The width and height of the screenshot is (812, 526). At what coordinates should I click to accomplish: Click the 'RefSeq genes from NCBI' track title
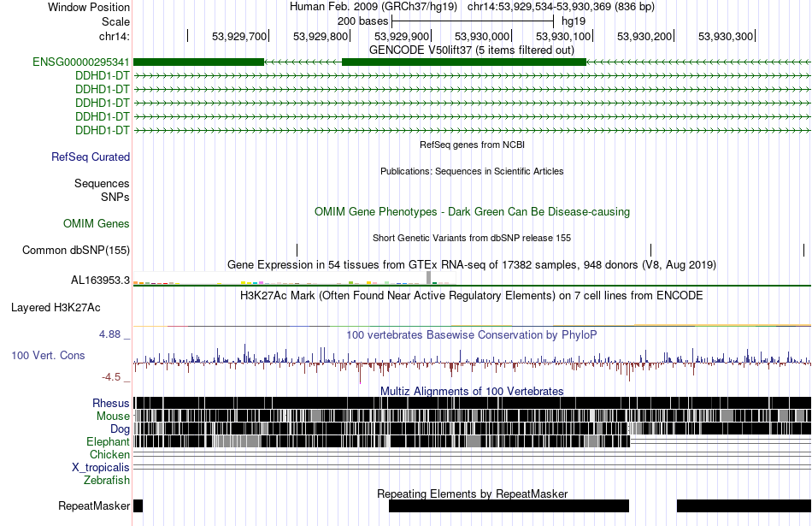coord(472,145)
